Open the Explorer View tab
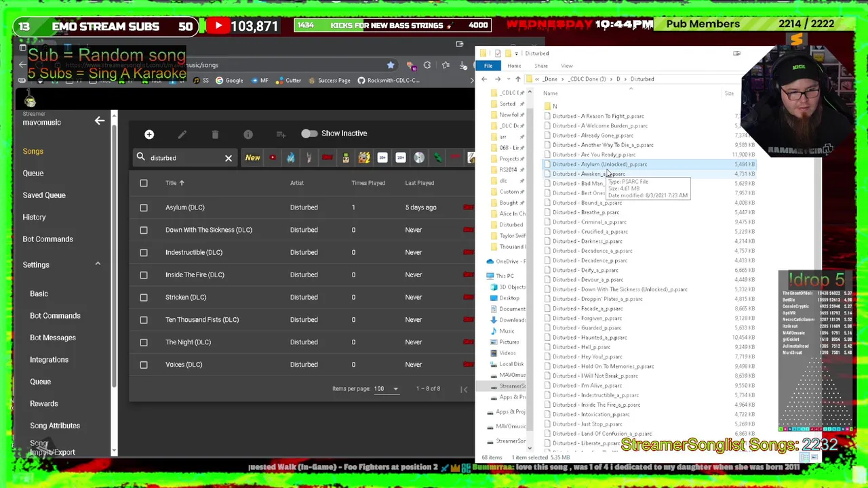Screen dimensions: 868x488 [x=567, y=66]
